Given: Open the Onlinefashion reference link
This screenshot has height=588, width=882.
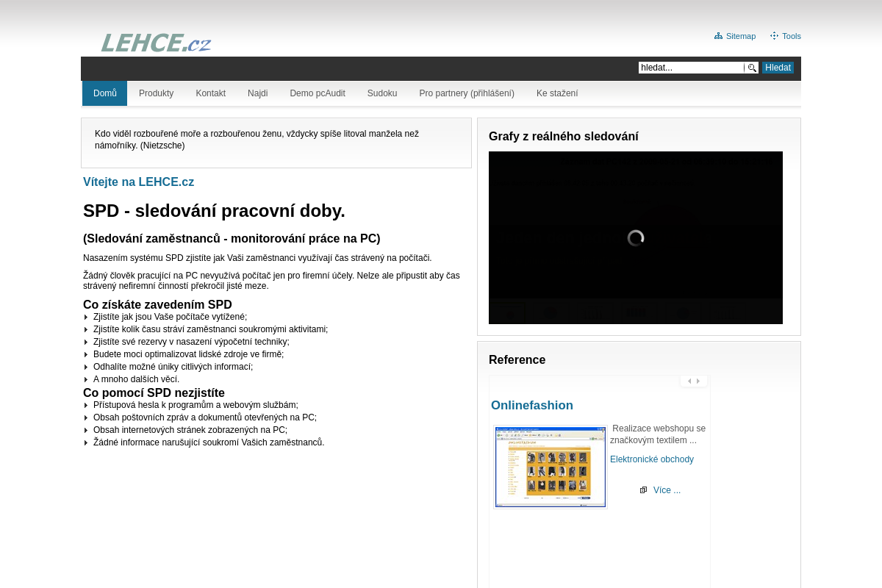Looking at the screenshot, I should (532, 406).
